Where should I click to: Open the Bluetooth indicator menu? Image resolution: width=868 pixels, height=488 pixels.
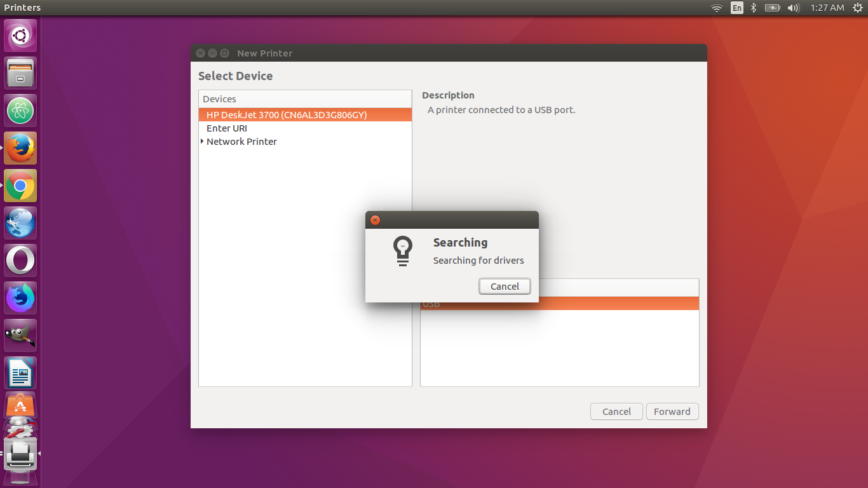click(x=754, y=8)
